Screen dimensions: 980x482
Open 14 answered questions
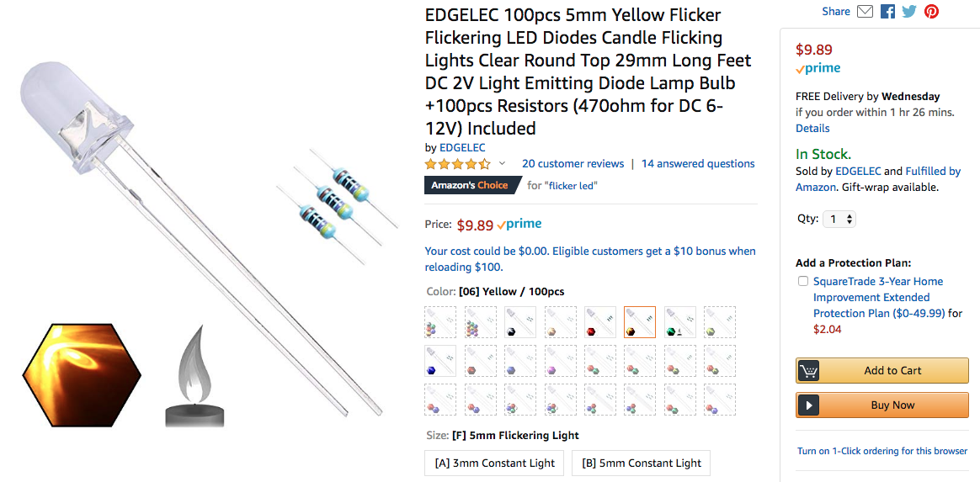(698, 164)
